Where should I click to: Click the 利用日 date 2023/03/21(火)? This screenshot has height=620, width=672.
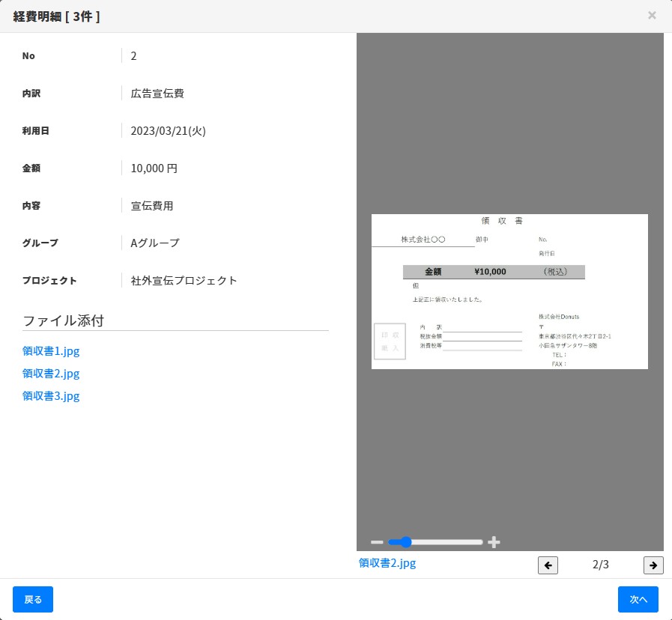pyautogui.click(x=168, y=130)
